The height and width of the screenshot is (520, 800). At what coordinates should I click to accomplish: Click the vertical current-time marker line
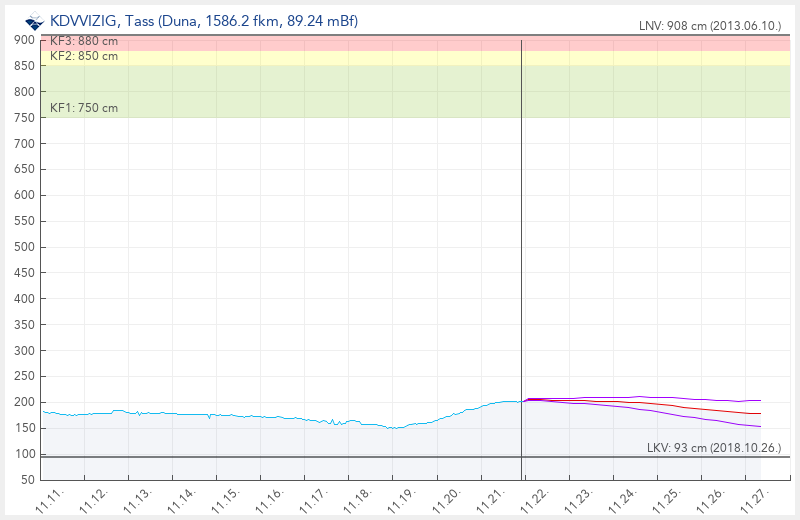tap(522, 250)
